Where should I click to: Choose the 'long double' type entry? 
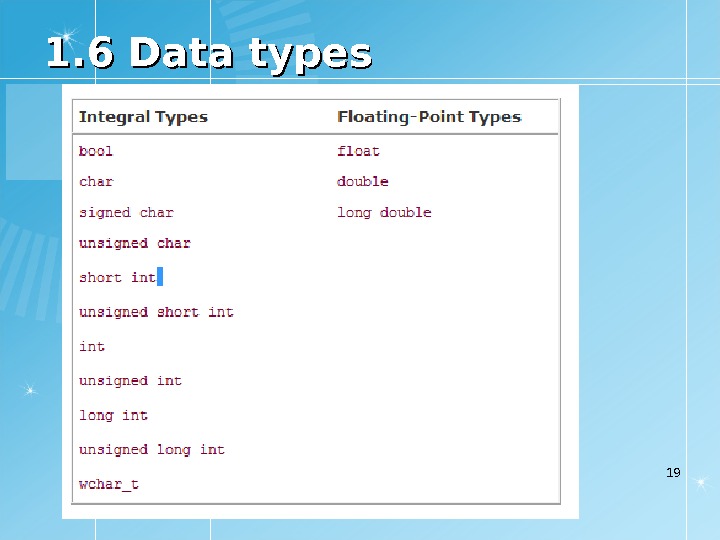tap(384, 212)
